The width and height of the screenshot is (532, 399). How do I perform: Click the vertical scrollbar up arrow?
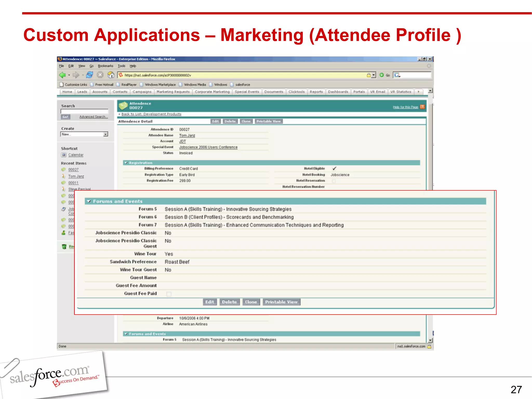[430, 91]
